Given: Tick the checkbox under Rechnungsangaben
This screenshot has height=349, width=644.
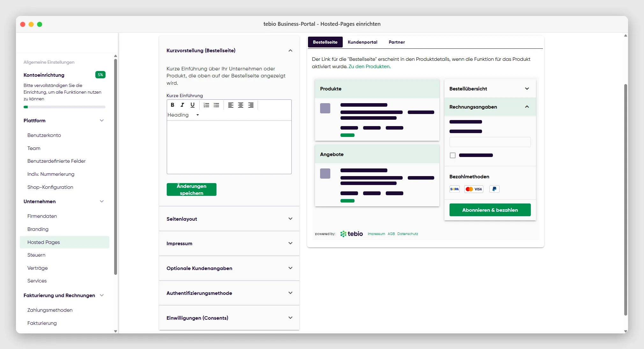Looking at the screenshot, I should pyautogui.click(x=453, y=155).
